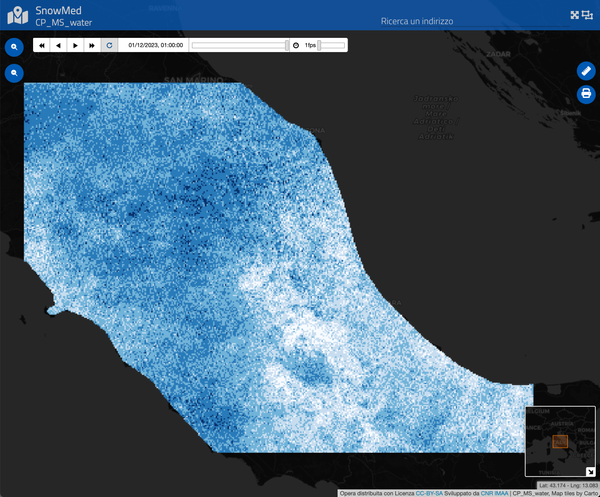Click the zoom in magnifier button
Screen dimensions: 600x497
coord(15,47)
